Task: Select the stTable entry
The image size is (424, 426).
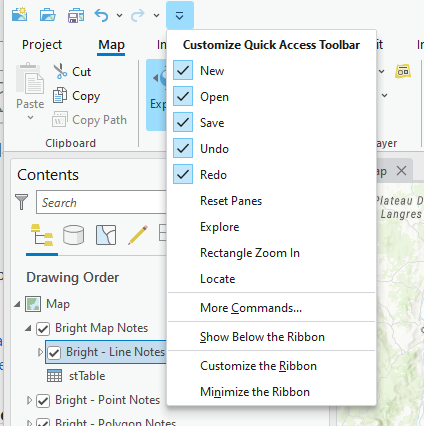Action: (x=87, y=376)
